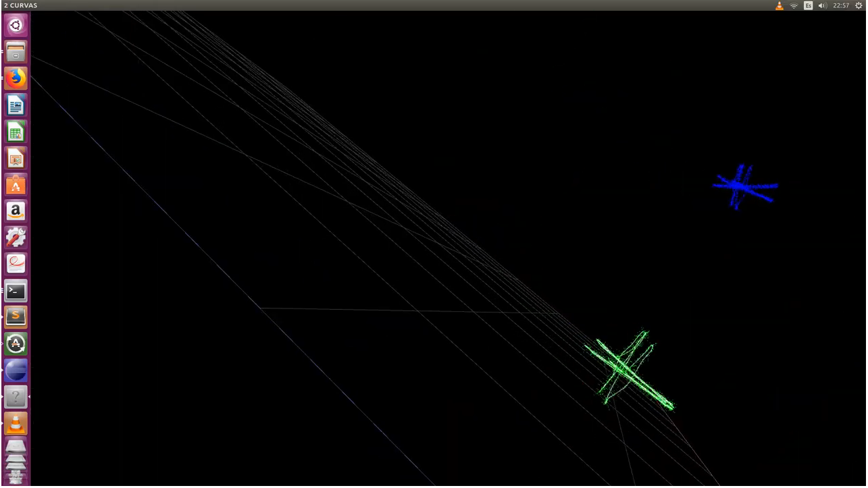Open the sound volume indicator
868x488 pixels.
pyautogui.click(x=822, y=5)
